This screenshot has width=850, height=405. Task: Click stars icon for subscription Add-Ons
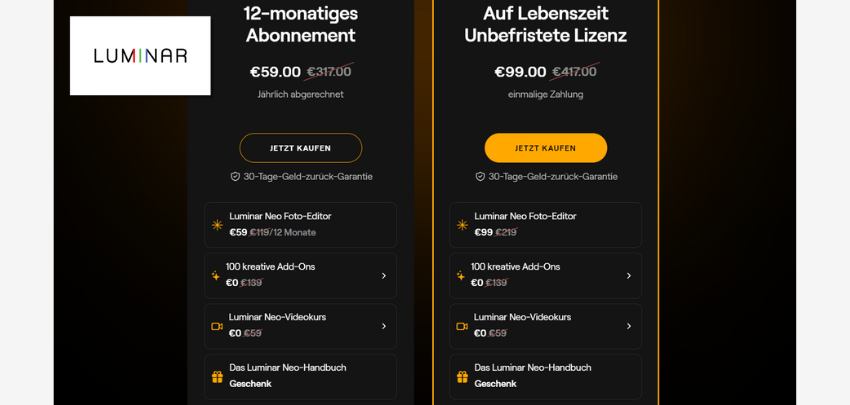pyautogui.click(x=216, y=276)
